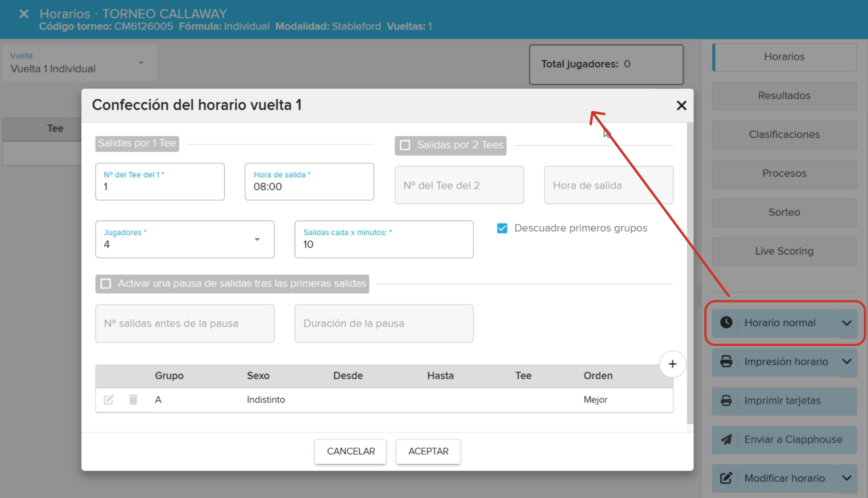
Task: Open the Resultados tab
Action: tap(784, 96)
